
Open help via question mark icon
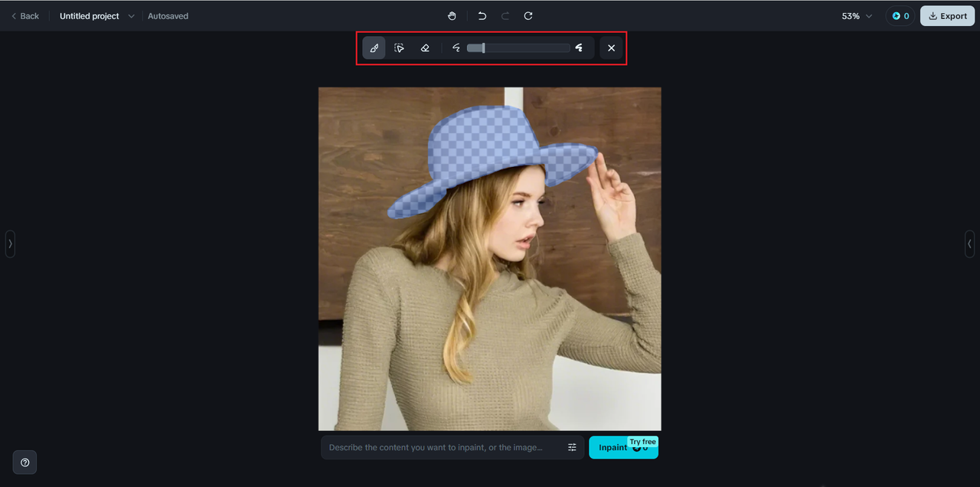25,462
